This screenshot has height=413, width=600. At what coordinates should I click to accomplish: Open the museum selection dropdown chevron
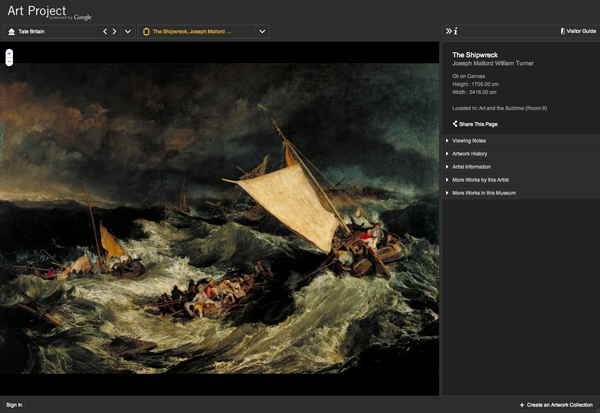click(128, 31)
